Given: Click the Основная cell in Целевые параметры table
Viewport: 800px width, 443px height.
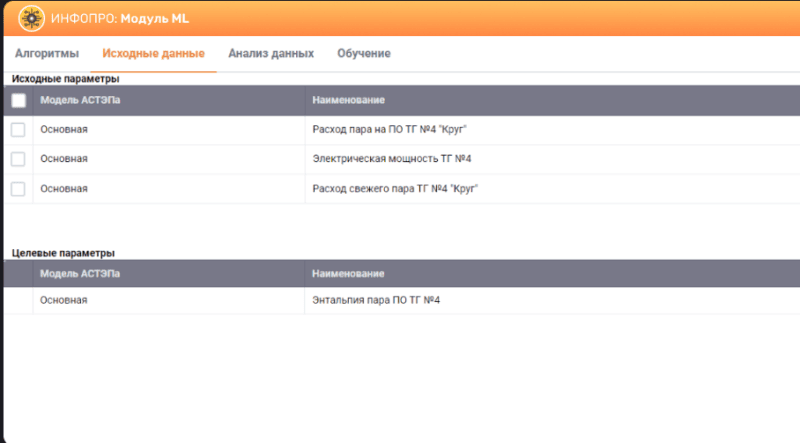Looking at the screenshot, I should [x=64, y=300].
